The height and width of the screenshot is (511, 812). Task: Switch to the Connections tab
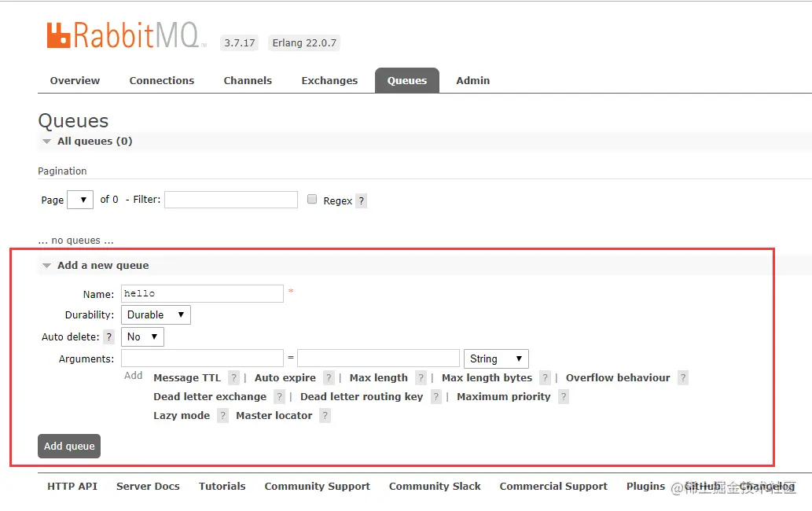click(x=162, y=81)
